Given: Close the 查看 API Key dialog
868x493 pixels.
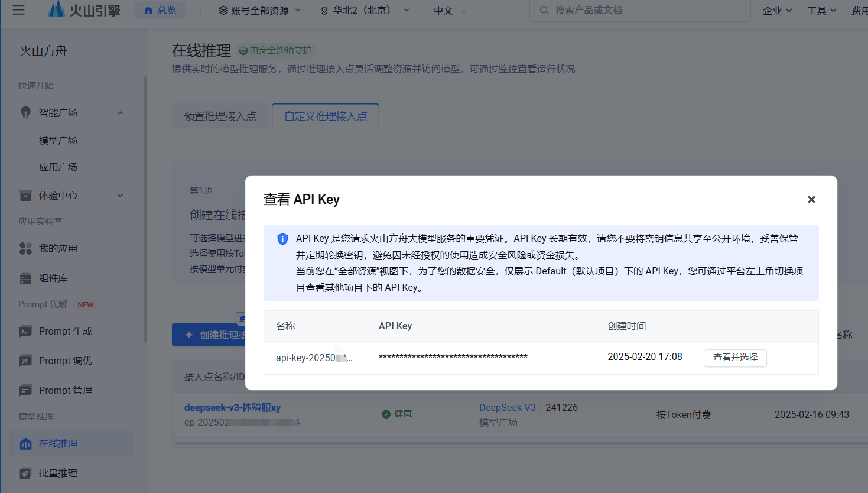Looking at the screenshot, I should 811,200.
